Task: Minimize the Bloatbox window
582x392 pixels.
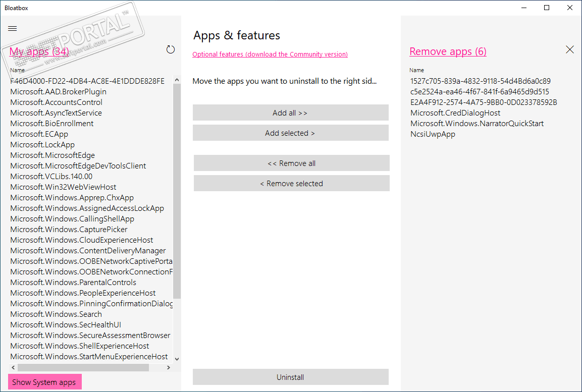Action: [x=524, y=8]
